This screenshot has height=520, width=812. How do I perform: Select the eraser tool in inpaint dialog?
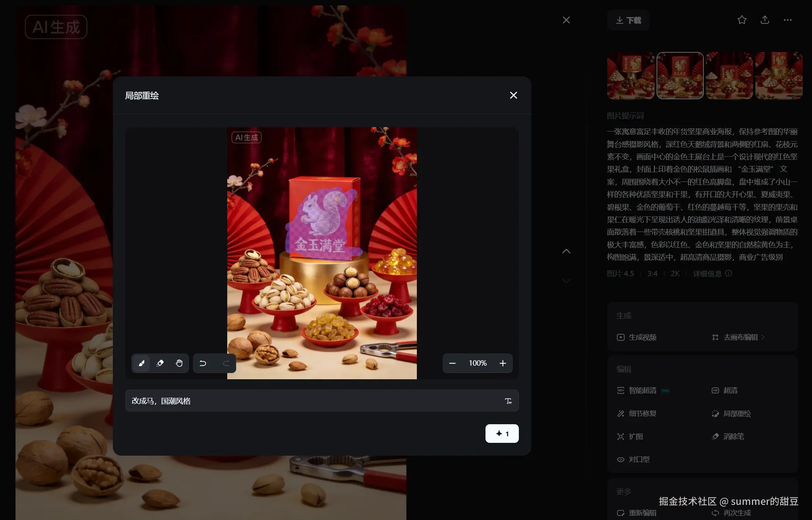coord(160,363)
